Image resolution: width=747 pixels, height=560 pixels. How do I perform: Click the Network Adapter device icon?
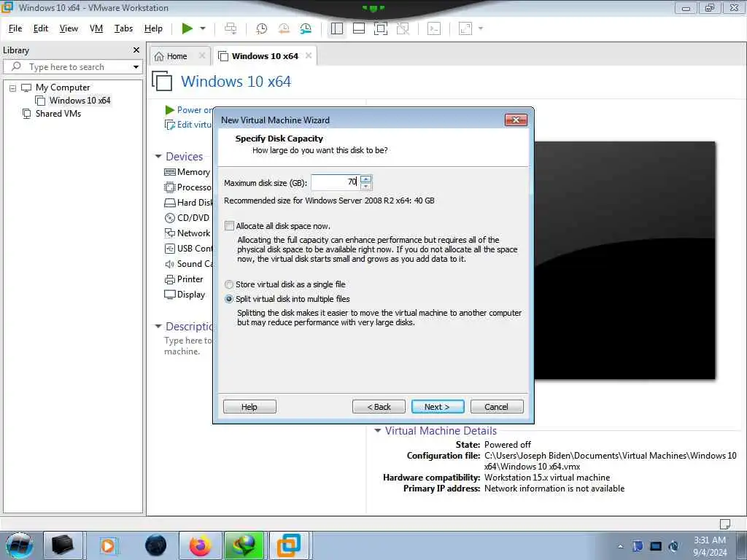click(169, 233)
